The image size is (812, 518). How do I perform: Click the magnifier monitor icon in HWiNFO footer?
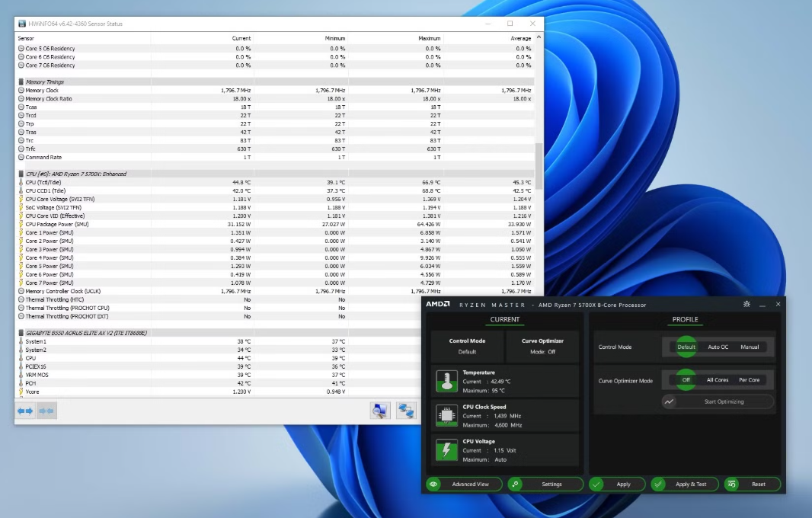pyautogui.click(x=380, y=411)
